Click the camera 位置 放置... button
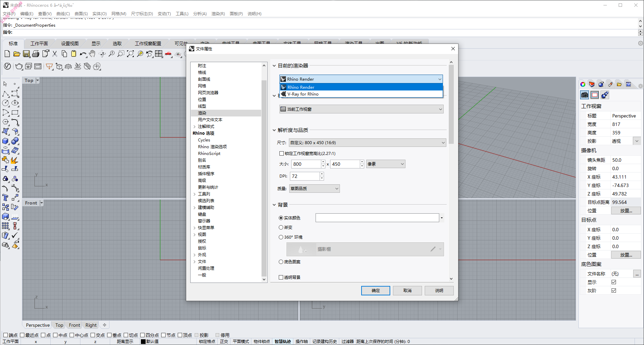The height and width of the screenshot is (345, 644). pos(626,211)
